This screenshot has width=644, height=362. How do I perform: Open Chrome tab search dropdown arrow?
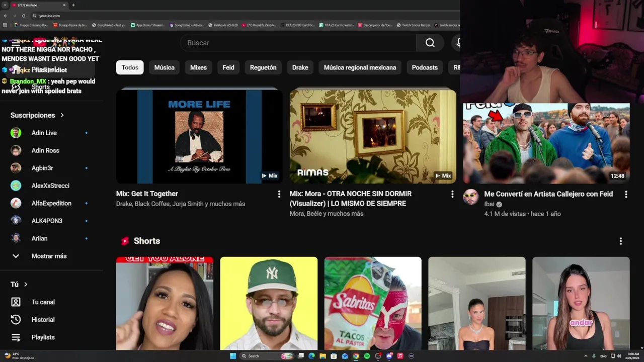tap(5, 5)
